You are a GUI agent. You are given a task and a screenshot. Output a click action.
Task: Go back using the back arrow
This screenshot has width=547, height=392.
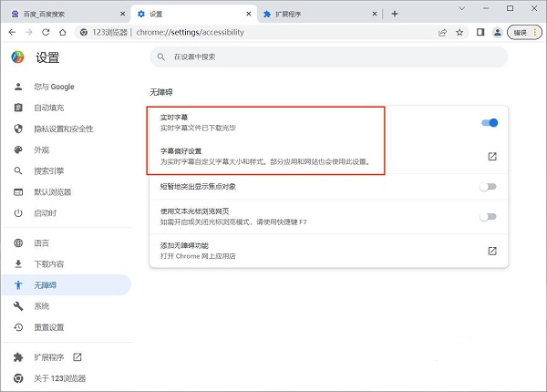pos(12,33)
